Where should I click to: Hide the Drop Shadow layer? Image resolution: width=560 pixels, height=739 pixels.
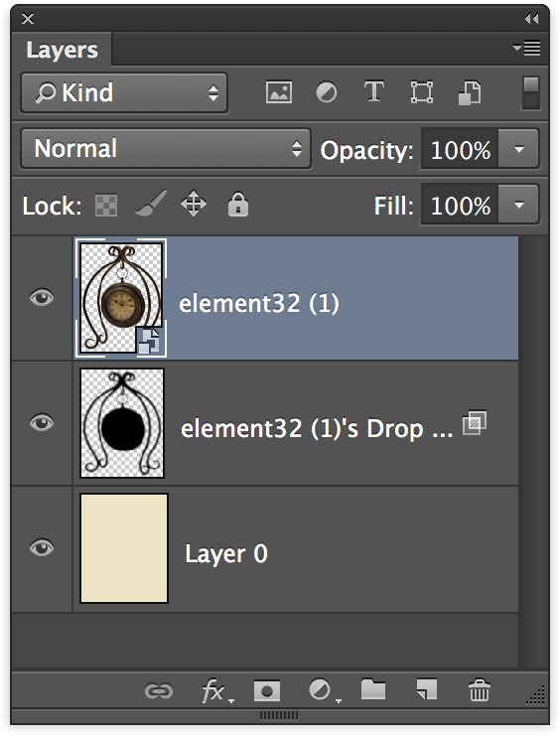pyautogui.click(x=42, y=423)
